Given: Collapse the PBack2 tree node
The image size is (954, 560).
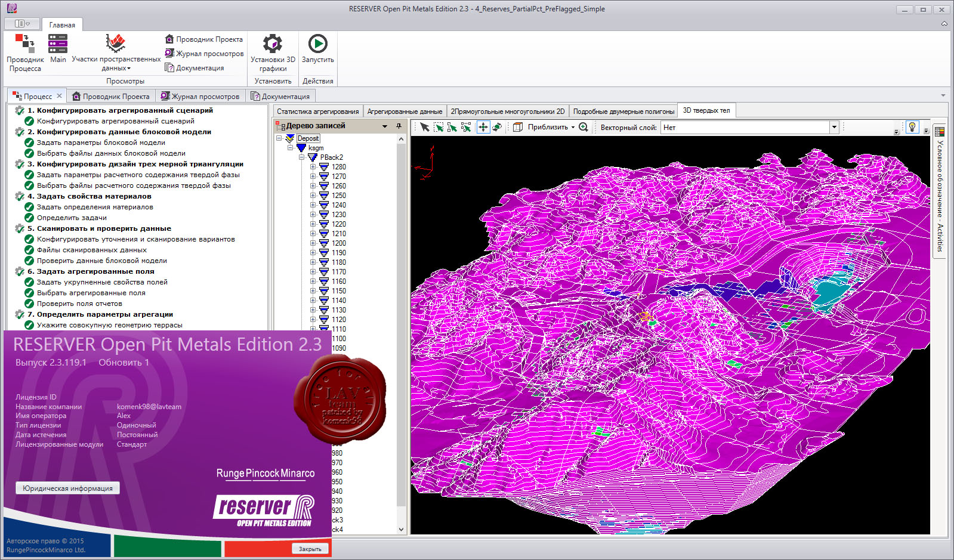Looking at the screenshot, I should click(x=302, y=157).
